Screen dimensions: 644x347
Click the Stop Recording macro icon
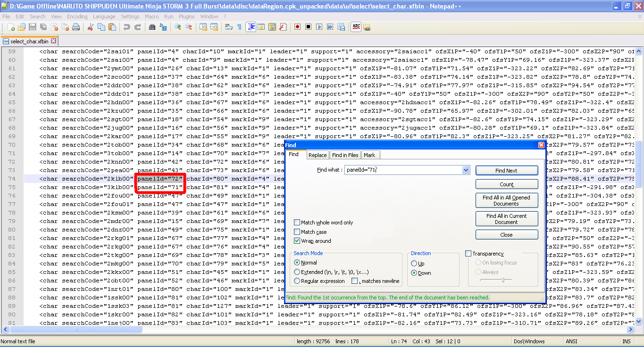(308, 27)
